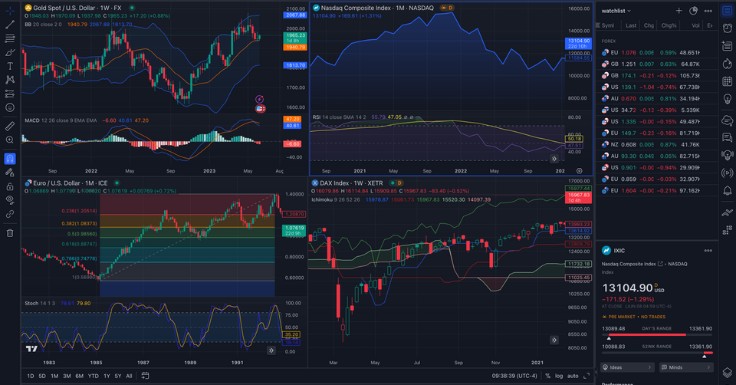Toggle stay in drawing mode
Image resolution: width=736 pixels, height=385 pixels.
pos(10,172)
